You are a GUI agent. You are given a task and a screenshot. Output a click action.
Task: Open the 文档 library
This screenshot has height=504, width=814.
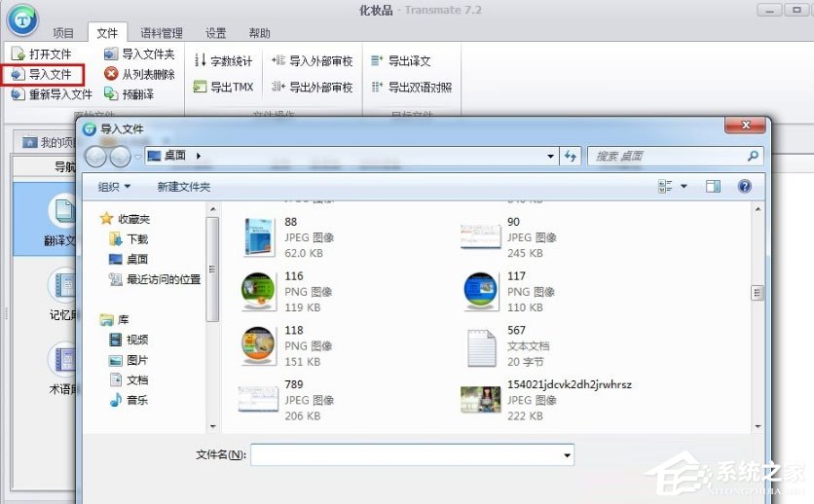129,380
